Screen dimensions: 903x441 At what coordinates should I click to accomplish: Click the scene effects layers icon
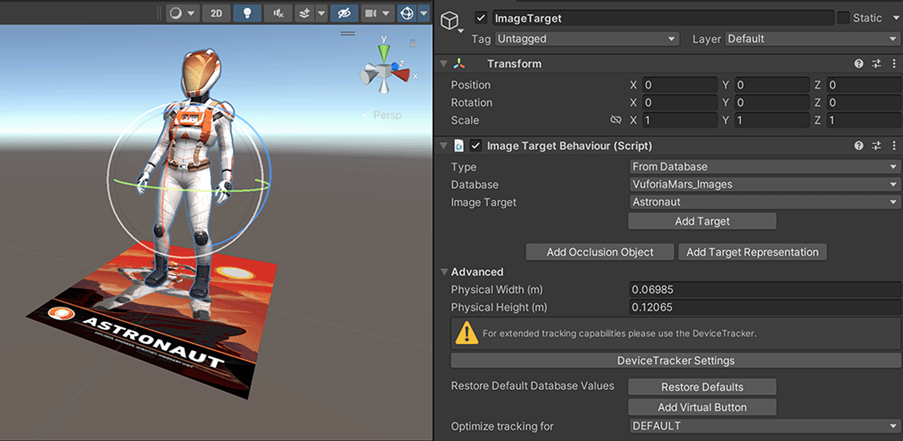coord(304,14)
